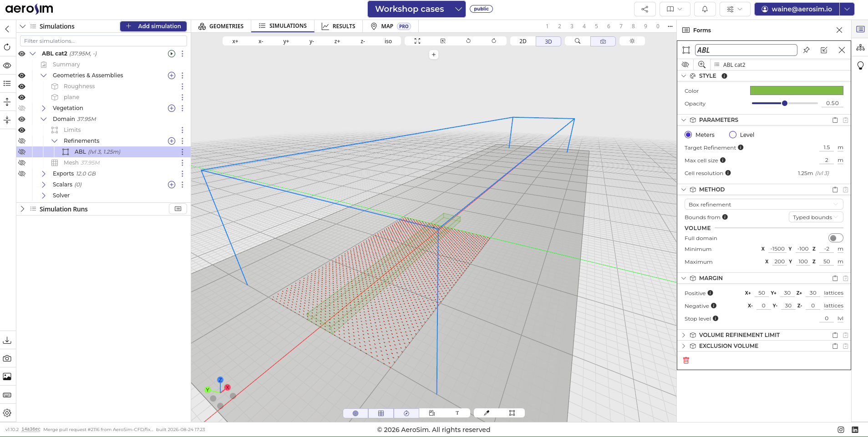Click the Filter simulations search field

coord(104,41)
